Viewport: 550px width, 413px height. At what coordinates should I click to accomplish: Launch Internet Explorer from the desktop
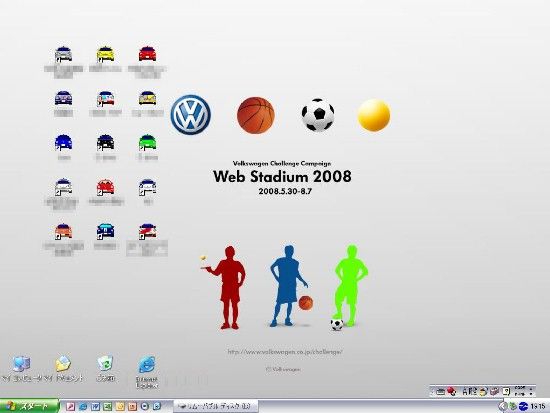pyautogui.click(x=147, y=371)
